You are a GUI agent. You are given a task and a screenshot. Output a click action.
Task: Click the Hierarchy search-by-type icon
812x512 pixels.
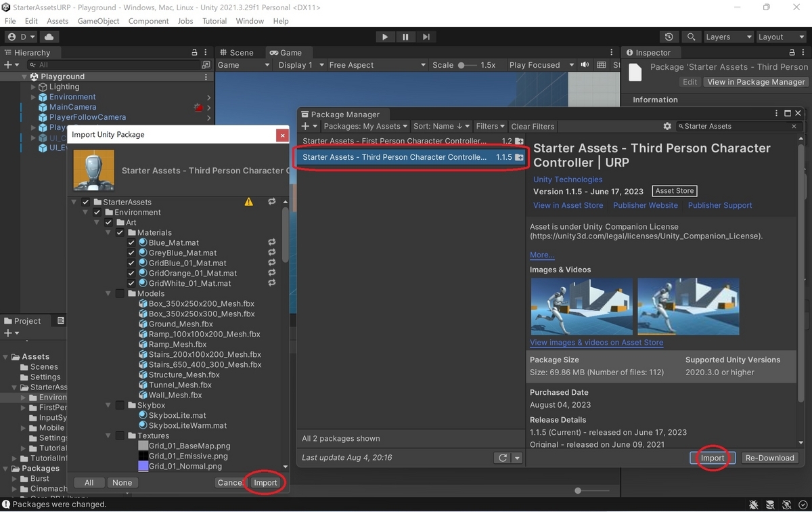[x=206, y=65]
